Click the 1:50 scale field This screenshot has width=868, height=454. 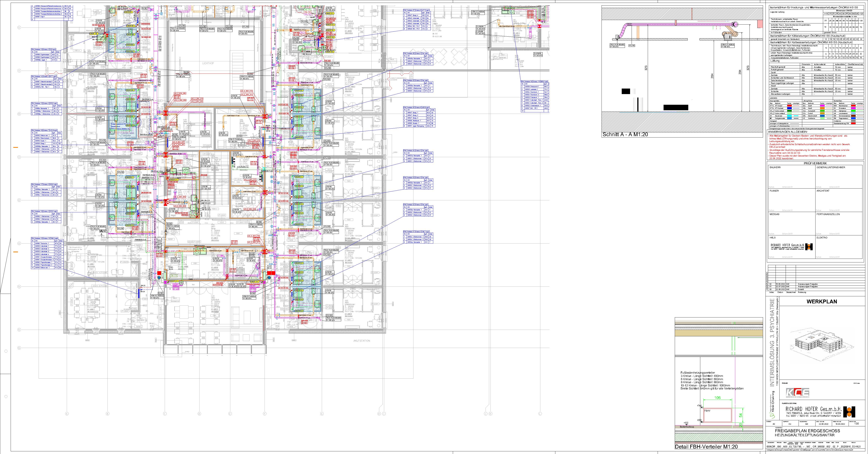(857, 424)
